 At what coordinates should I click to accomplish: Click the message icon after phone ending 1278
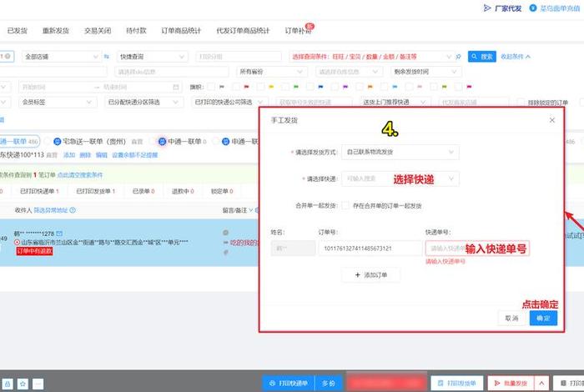(59, 234)
